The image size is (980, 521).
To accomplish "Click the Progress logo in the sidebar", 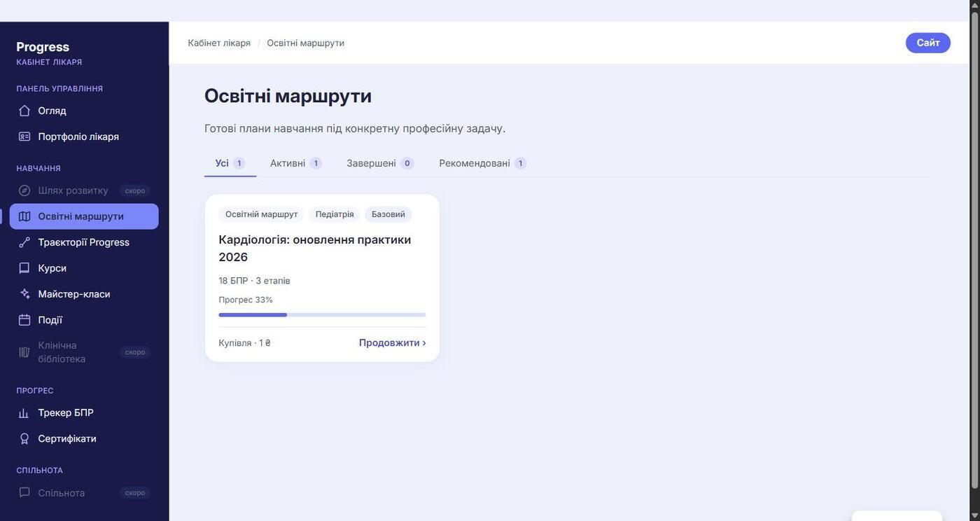I will tap(43, 47).
